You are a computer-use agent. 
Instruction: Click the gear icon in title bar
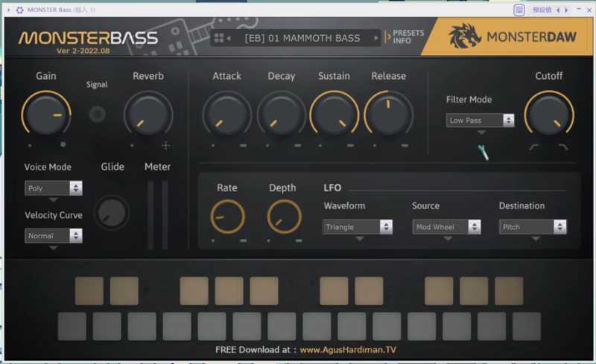(x=19, y=9)
